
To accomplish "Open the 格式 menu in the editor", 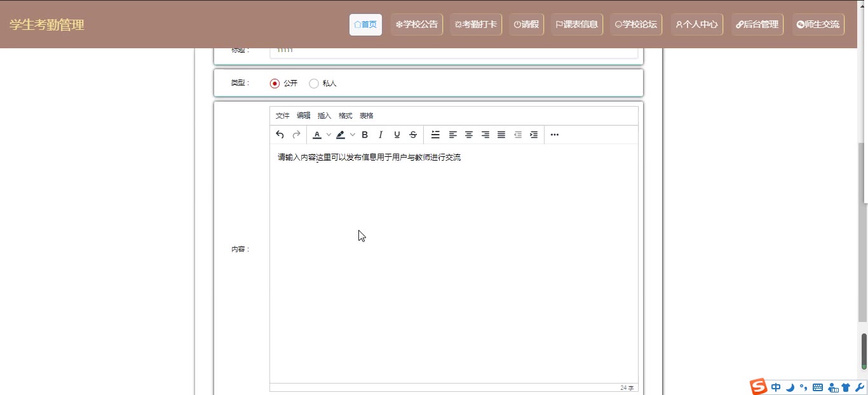I will point(345,116).
